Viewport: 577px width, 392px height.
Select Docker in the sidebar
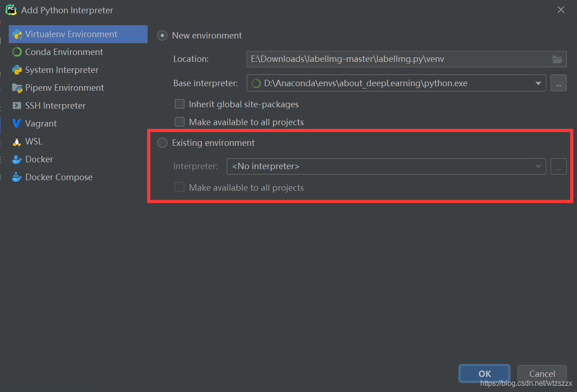[78, 160]
